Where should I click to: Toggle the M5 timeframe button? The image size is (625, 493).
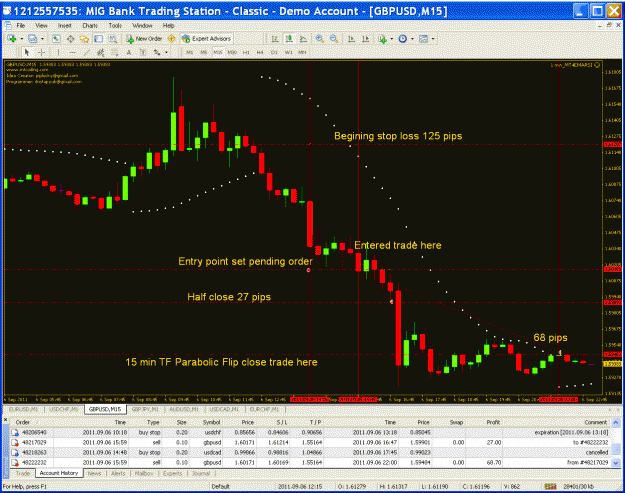(x=204, y=52)
